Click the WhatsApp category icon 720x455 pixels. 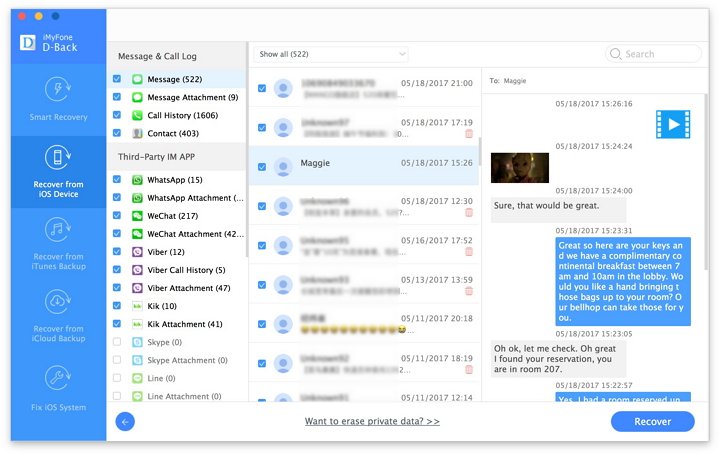click(x=138, y=180)
